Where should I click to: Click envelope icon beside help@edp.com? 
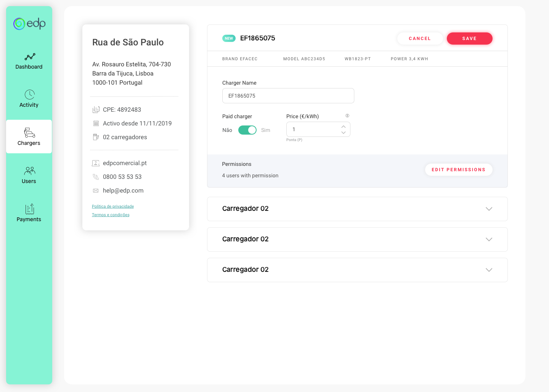point(96,191)
